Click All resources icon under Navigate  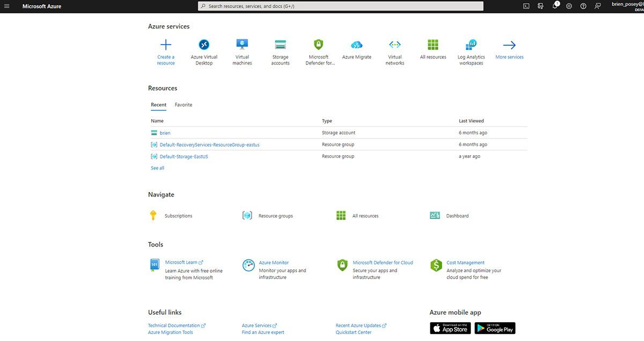click(341, 215)
